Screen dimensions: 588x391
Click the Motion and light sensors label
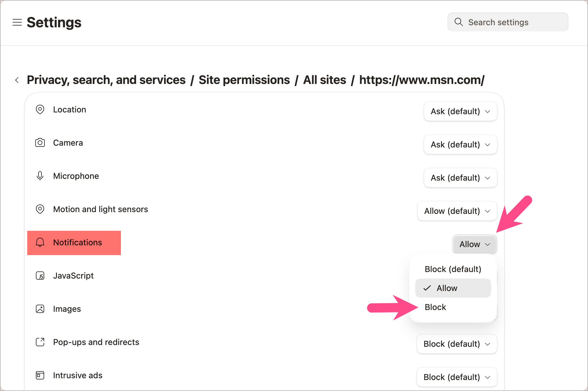point(100,209)
